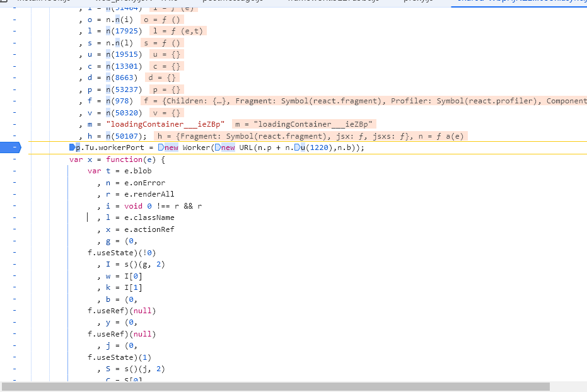Click inline breakpoint marker before new URL

tap(218, 148)
